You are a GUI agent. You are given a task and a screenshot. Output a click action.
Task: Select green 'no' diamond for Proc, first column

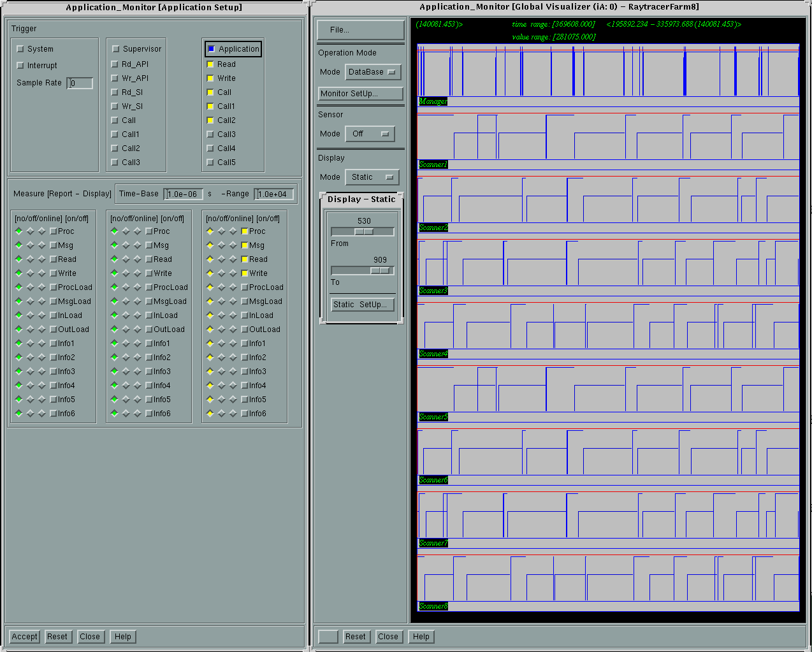pos(19,231)
